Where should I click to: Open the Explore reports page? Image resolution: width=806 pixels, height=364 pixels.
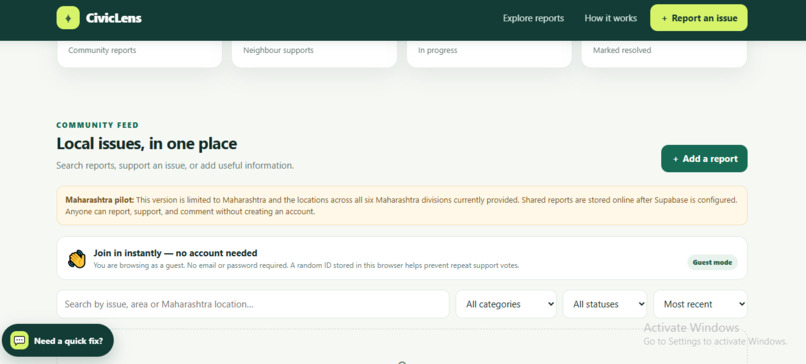pyautogui.click(x=533, y=18)
